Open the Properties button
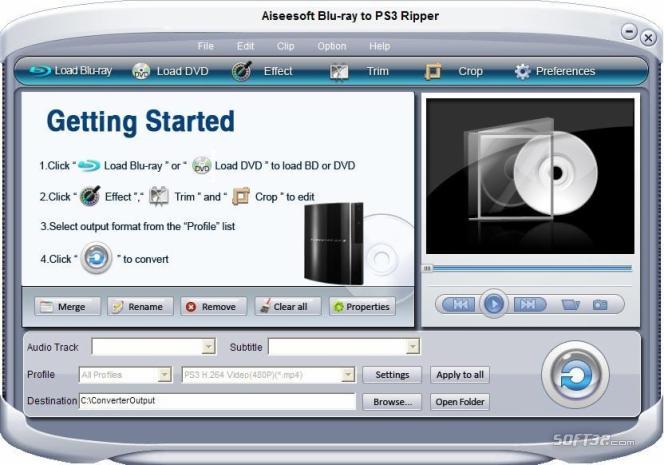The height and width of the screenshot is (465, 664). click(x=362, y=306)
